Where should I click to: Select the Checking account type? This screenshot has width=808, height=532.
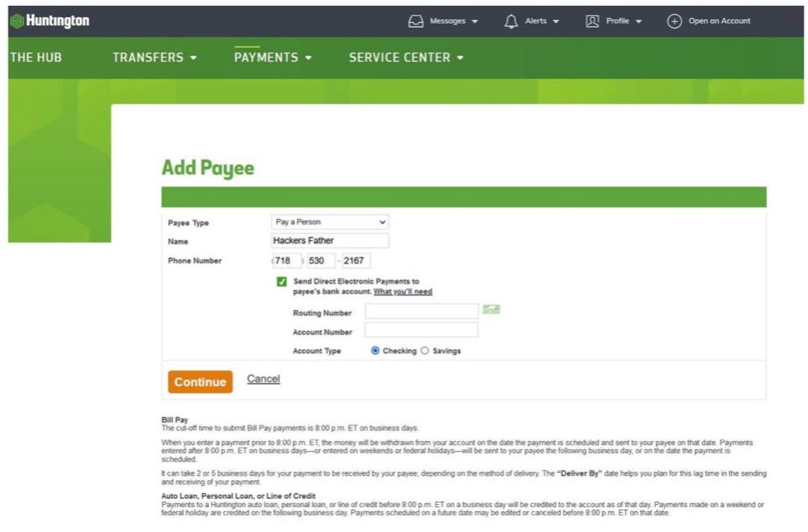pos(376,351)
